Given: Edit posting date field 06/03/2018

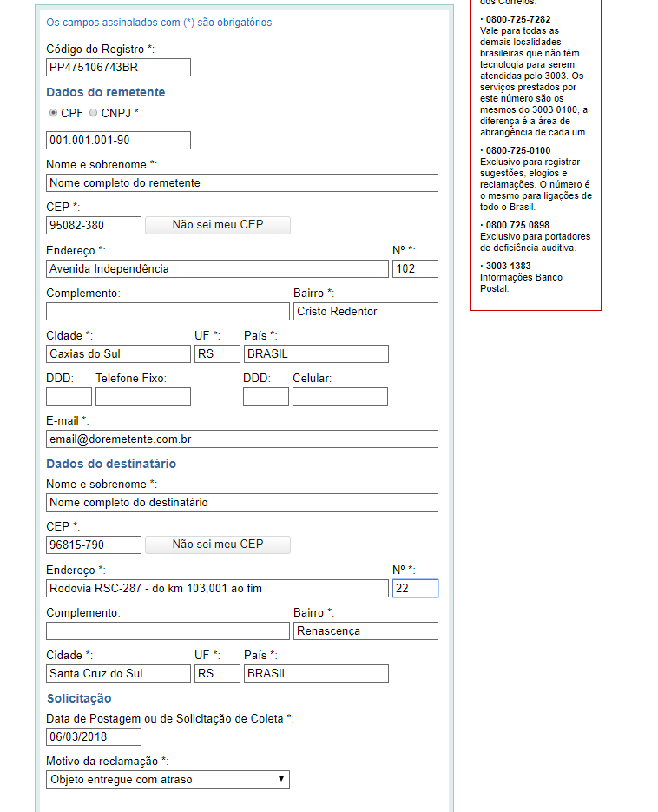Looking at the screenshot, I should [x=93, y=737].
